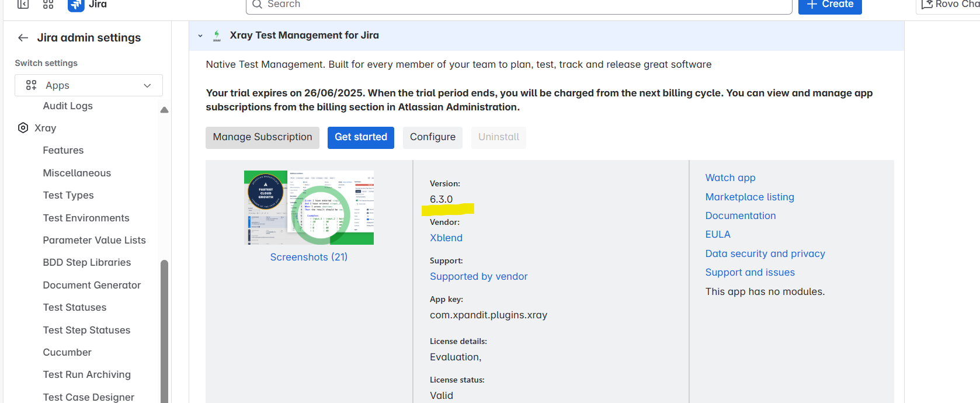Open Screenshots (21) link

tap(309, 257)
